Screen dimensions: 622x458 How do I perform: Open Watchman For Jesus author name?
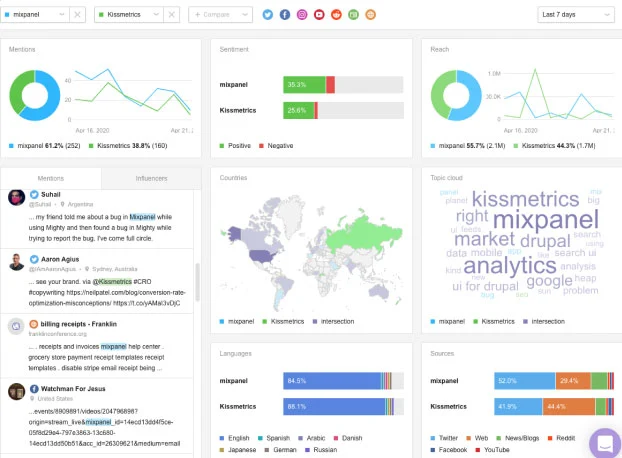tap(73, 389)
